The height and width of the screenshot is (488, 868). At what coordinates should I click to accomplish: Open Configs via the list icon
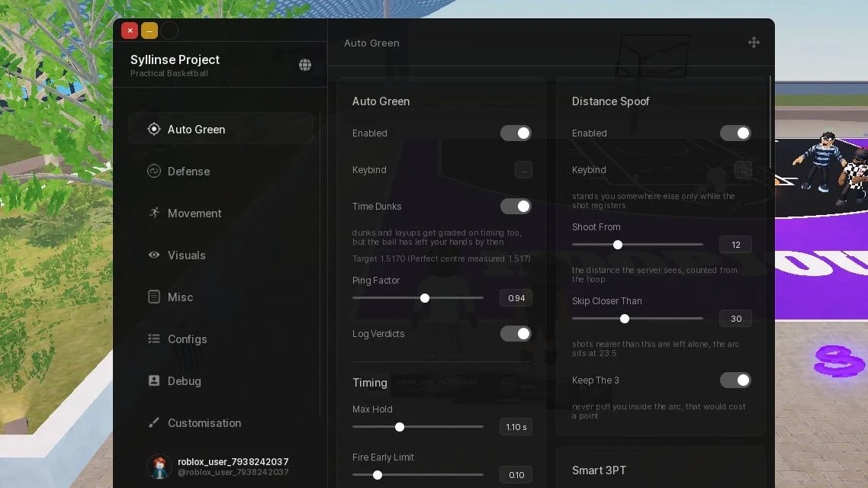154,339
